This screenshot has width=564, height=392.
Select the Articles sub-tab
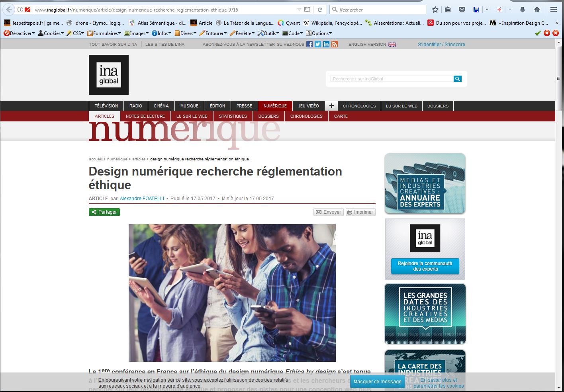[104, 116]
